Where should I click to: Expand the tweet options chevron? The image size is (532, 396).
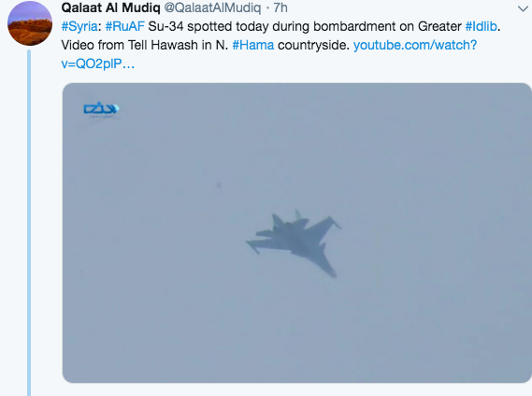(x=524, y=8)
